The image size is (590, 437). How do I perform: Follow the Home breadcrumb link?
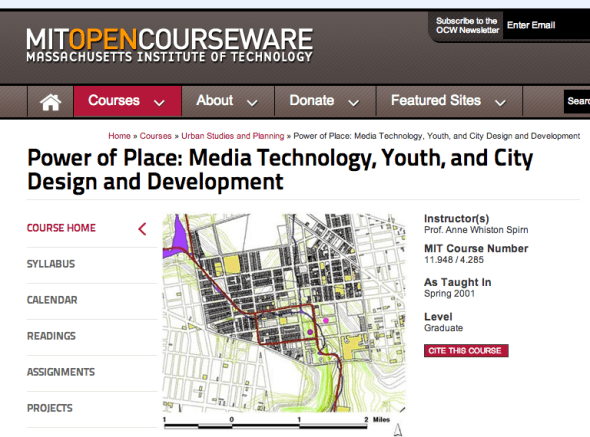point(119,136)
